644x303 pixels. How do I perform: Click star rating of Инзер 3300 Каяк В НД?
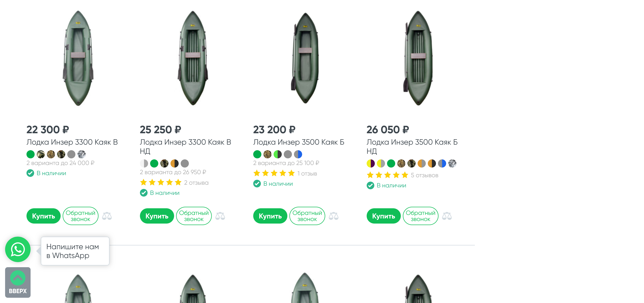click(161, 183)
